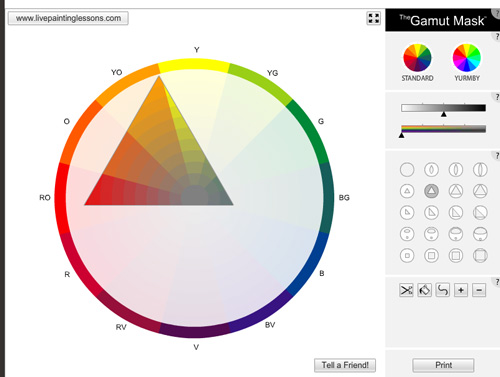Click the grayscale value slider marker

pyautogui.click(x=444, y=114)
